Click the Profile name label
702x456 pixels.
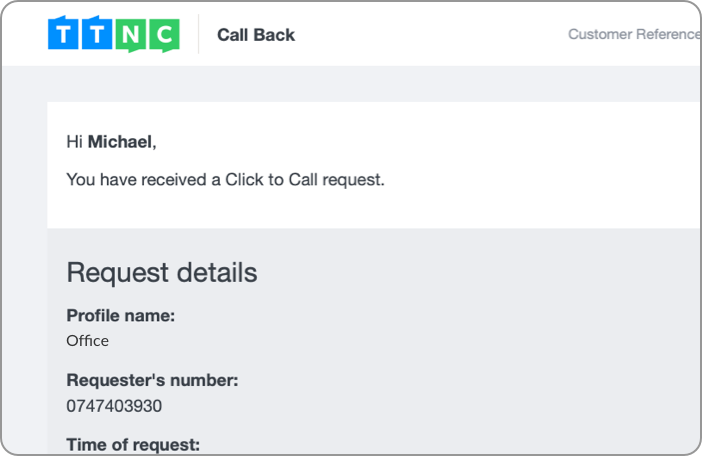(120, 315)
